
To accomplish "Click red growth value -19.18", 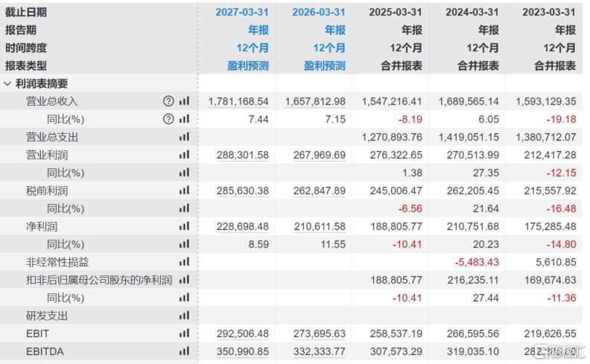I will click(562, 119).
